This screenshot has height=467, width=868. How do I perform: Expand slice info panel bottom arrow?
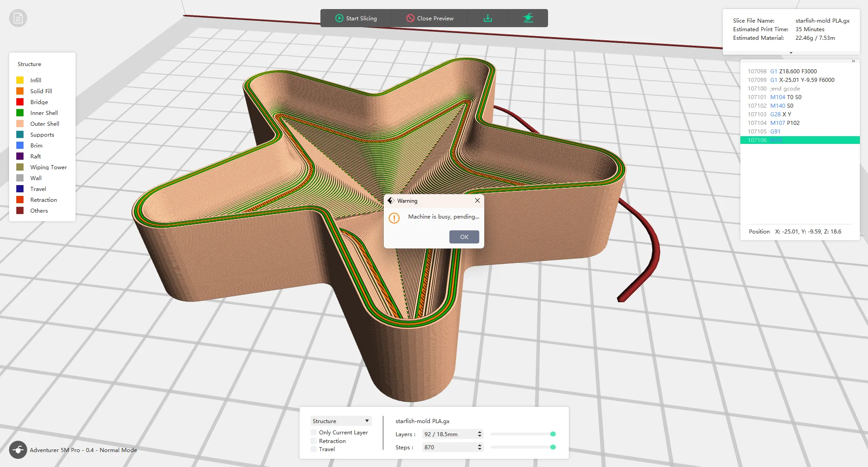point(791,53)
